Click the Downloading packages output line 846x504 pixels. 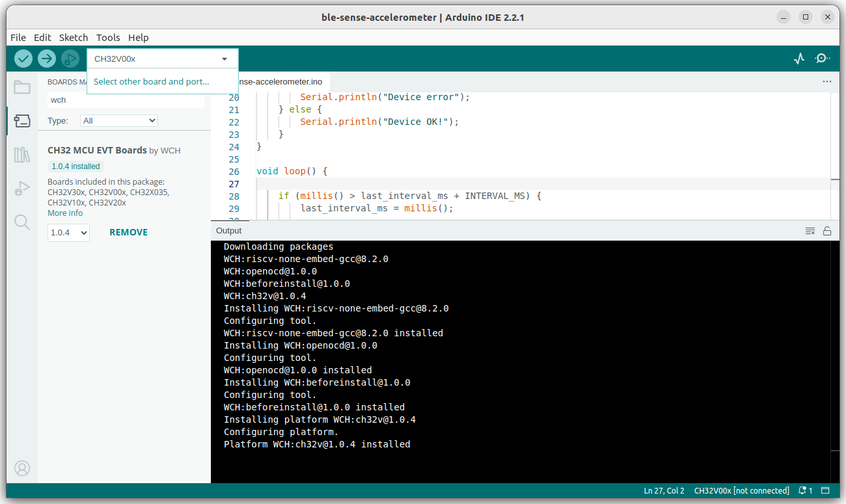point(279,246)
